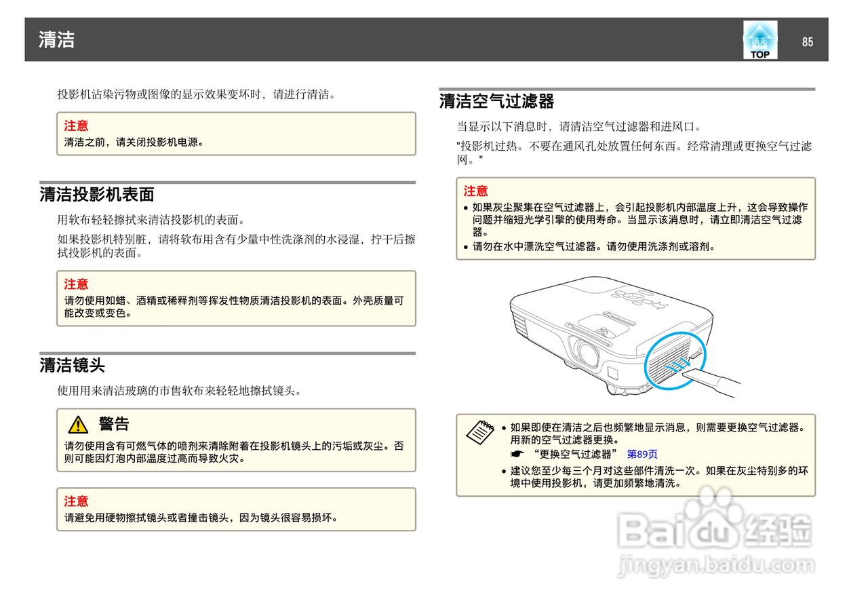The width and height of the screenshot is (868, 614).
Task: Click the page number 85
Action: 808,42
